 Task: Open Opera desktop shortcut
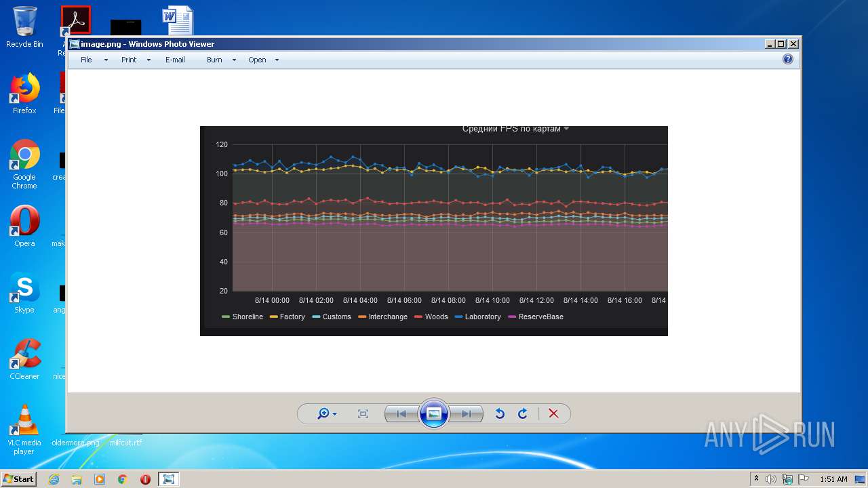click(24, 226)
